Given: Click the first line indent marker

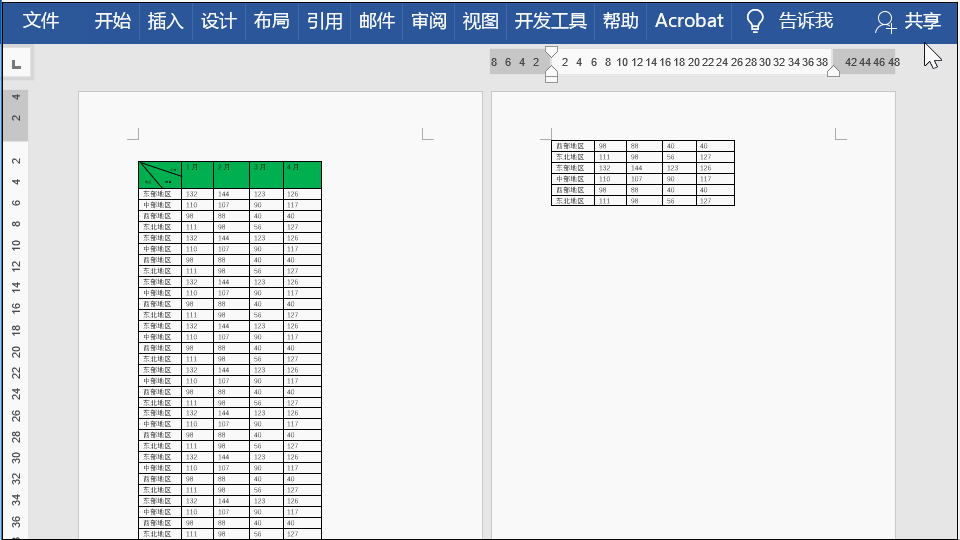Looking at the screenshot, I should [x=551, y=51].
